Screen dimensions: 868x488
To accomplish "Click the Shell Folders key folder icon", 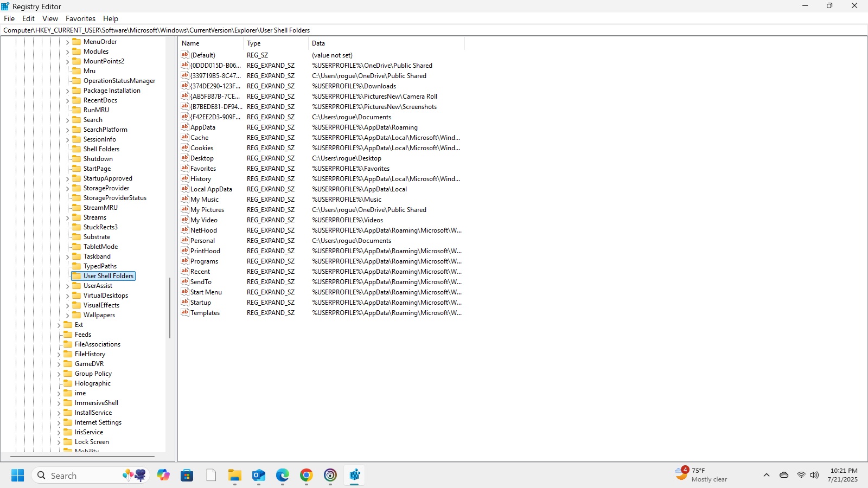I will [76, 149].
